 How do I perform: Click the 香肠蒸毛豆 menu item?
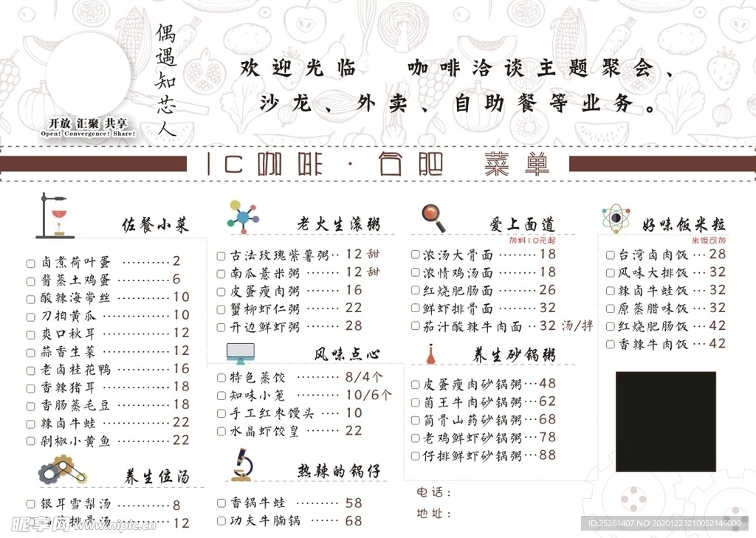[x=76, y=405]
